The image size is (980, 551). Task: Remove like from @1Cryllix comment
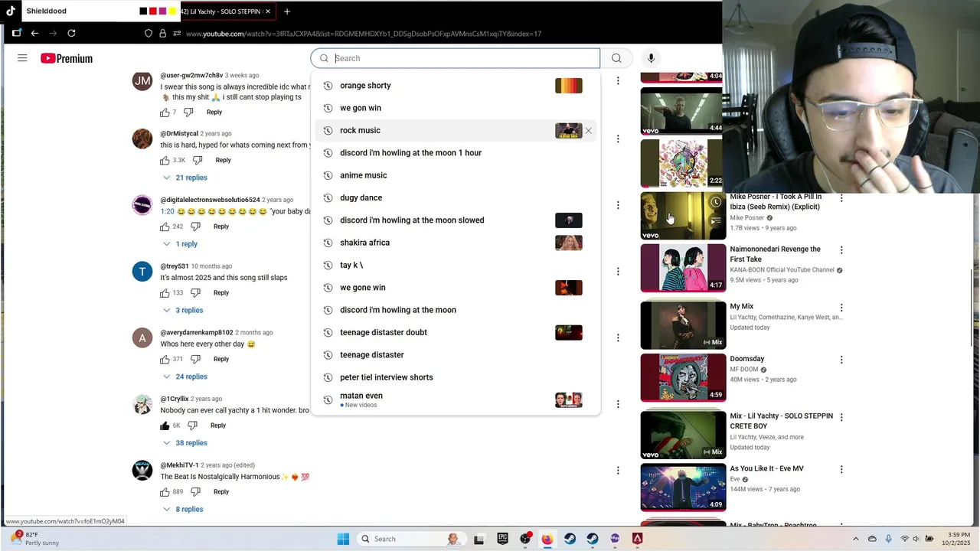pos(165,425)
